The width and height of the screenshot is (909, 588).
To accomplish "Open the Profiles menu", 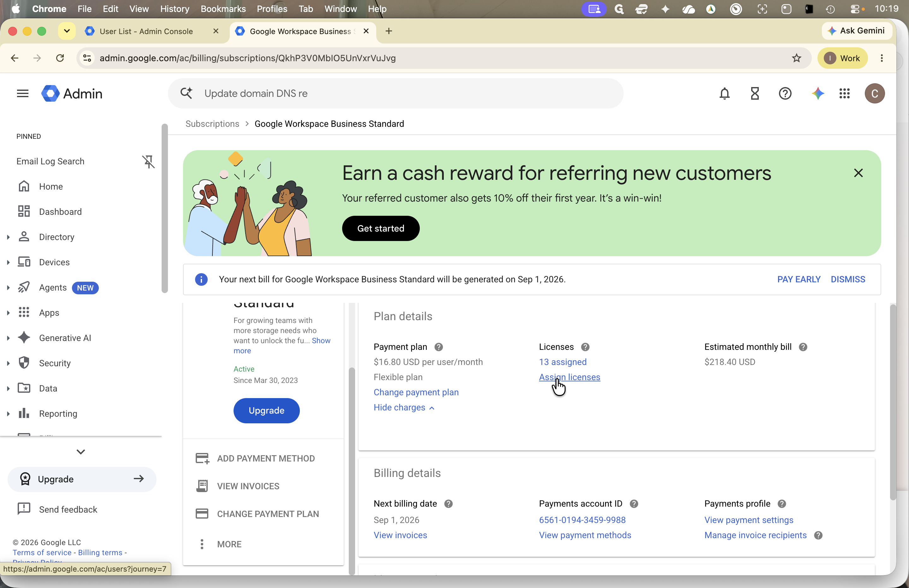I will pos(272,9).
